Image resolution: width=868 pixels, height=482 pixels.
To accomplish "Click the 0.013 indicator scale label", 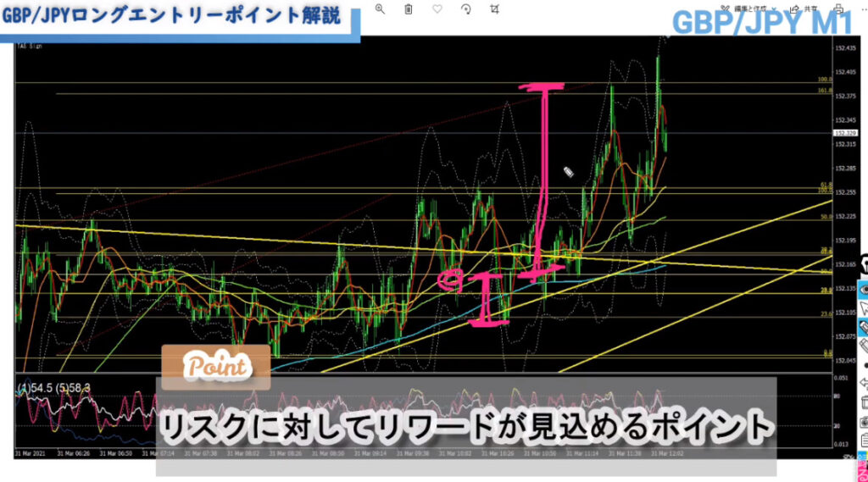I will pyautogui.click(x=841, y=445).
